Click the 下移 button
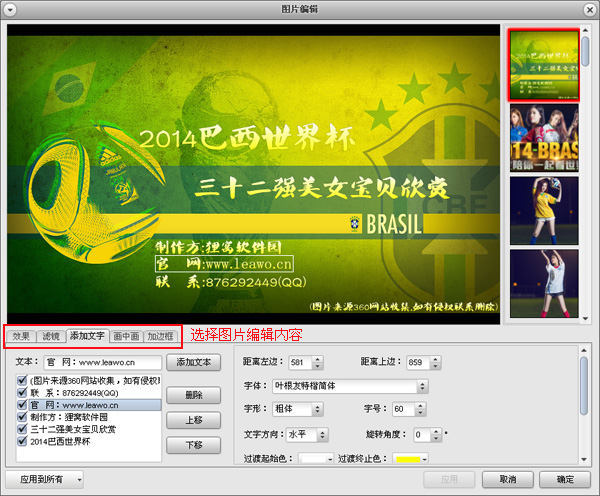The image size is (600, 496). pos(194,445)
